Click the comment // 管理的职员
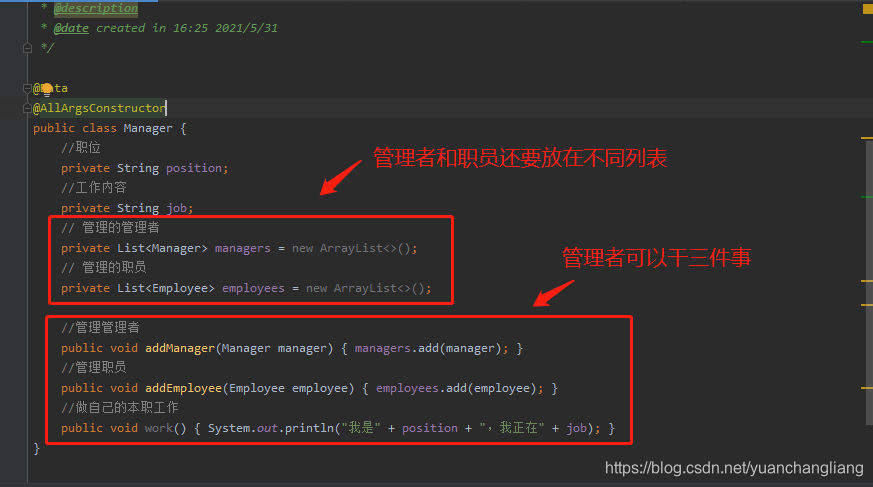This screenshot has width=873, height=487. point(104,268)
